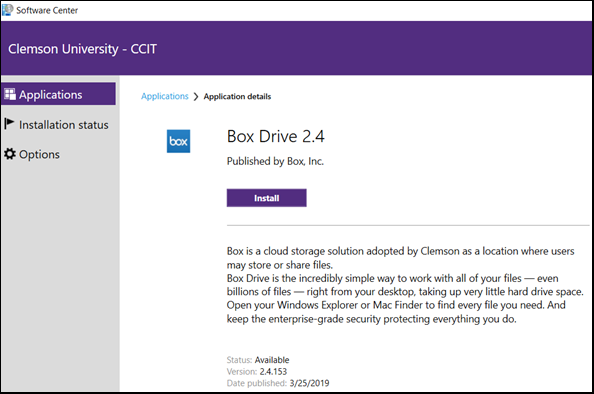Click the Published by Box, Inc. text

[x=275, y=161]
